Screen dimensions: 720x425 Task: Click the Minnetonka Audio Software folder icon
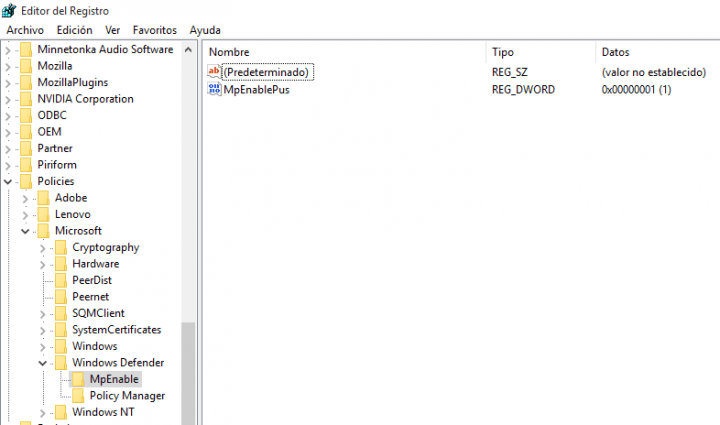point(26,49)
